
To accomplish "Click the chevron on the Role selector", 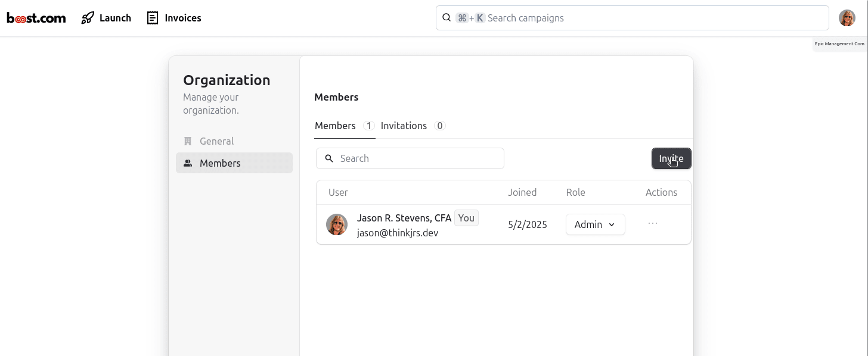I will pyautogui.click(x=612, y=224).
